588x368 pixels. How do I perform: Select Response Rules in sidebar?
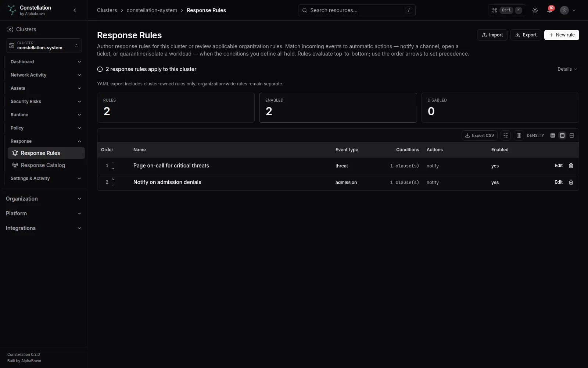[46, 153]
